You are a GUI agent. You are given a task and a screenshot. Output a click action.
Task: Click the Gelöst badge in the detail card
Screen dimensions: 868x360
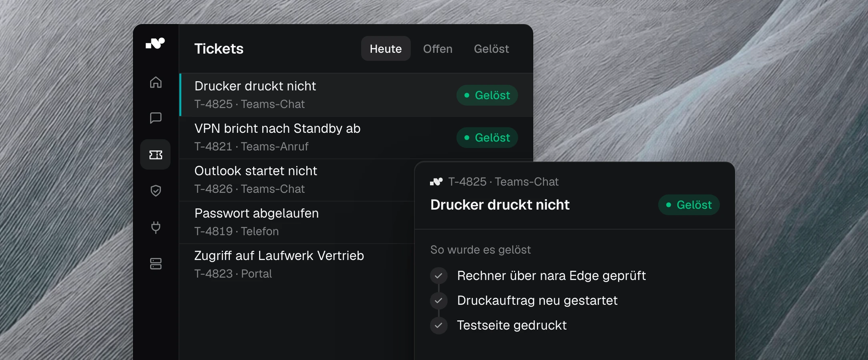click(689, 205)
